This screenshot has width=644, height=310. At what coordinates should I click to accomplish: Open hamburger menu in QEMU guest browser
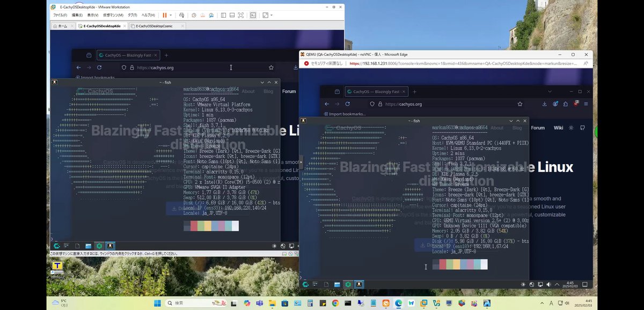tap(586, 104)
